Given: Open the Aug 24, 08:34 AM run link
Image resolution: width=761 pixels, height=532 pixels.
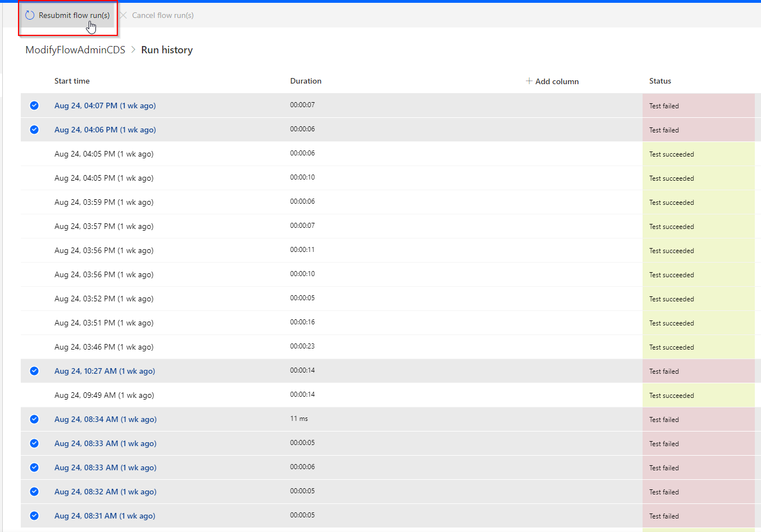Looking at the screenshot, I should tap(106, 419).
